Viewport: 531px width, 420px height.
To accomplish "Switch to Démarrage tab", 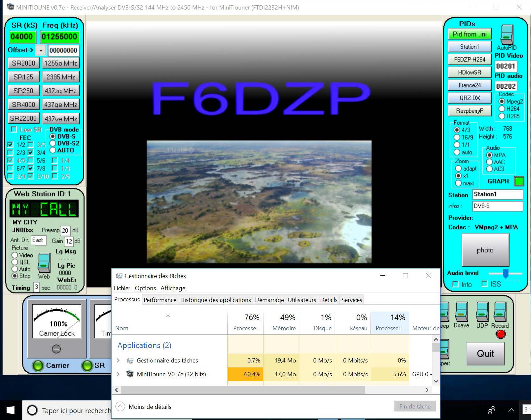I will (269, 300).
